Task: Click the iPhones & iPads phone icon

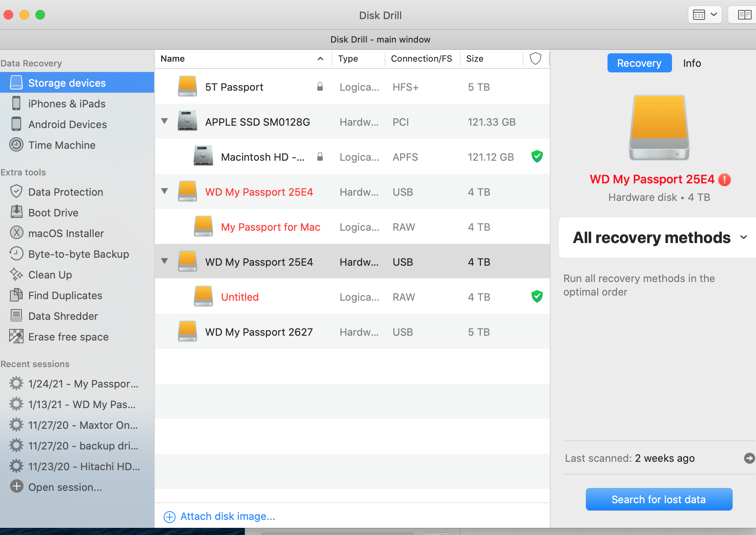Action: (16, 103)
